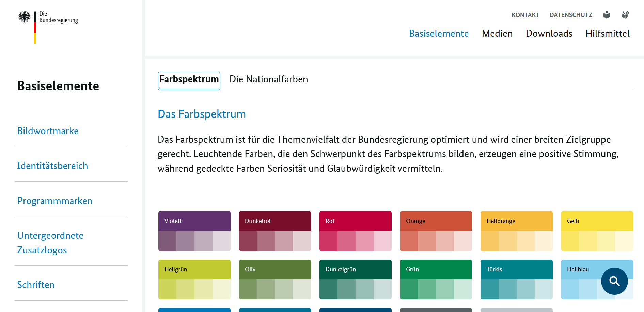
Task: Click the lightest Oliv tint square
Action: coord(302,290)
